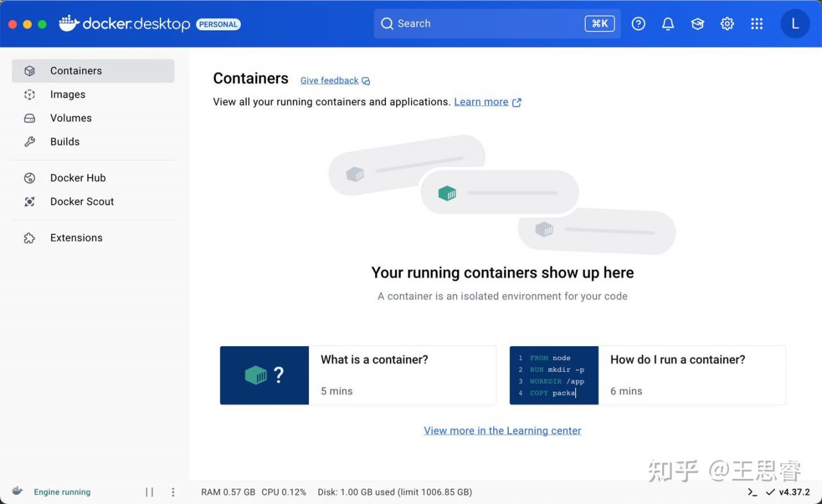Image resolution: width=822 pixels, height=504 pixels.
Task: Click the Builds wrench icon
Action: [30, 142]
